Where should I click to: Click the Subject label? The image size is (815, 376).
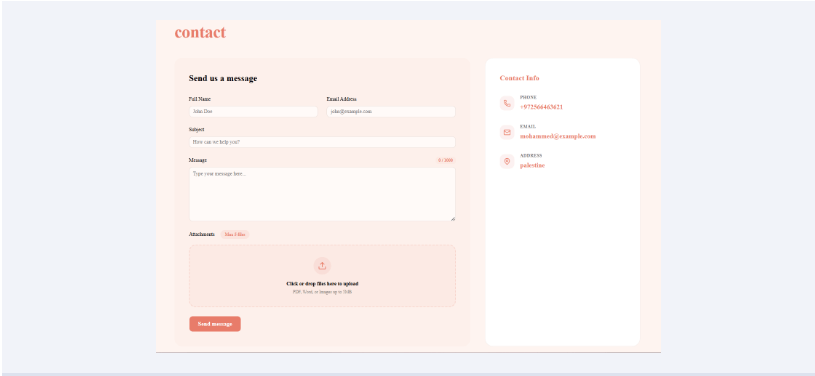196,129
